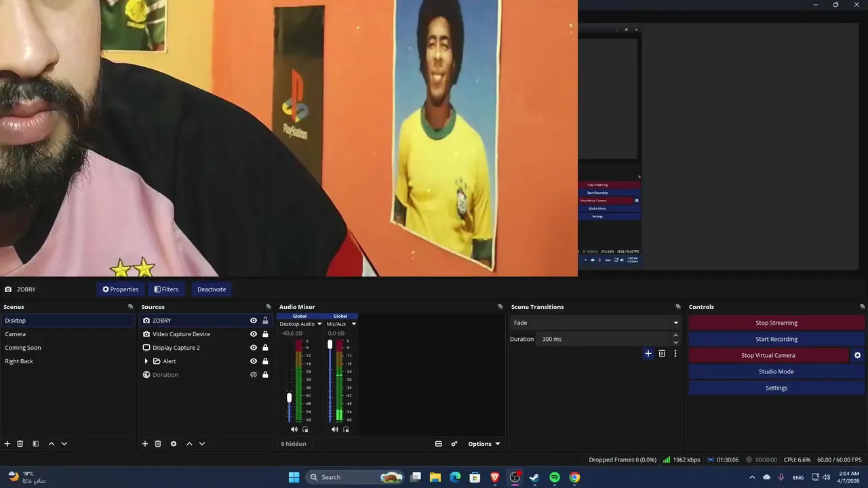Open OBS Settings button
Image resolution: width=868 pixels, height=488 pixels.
(776, 388)
